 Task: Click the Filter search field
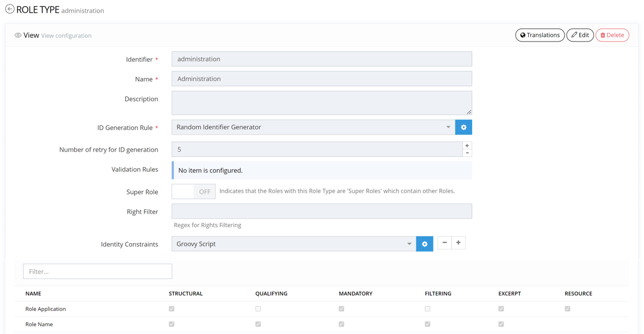[x=98, y=271]
